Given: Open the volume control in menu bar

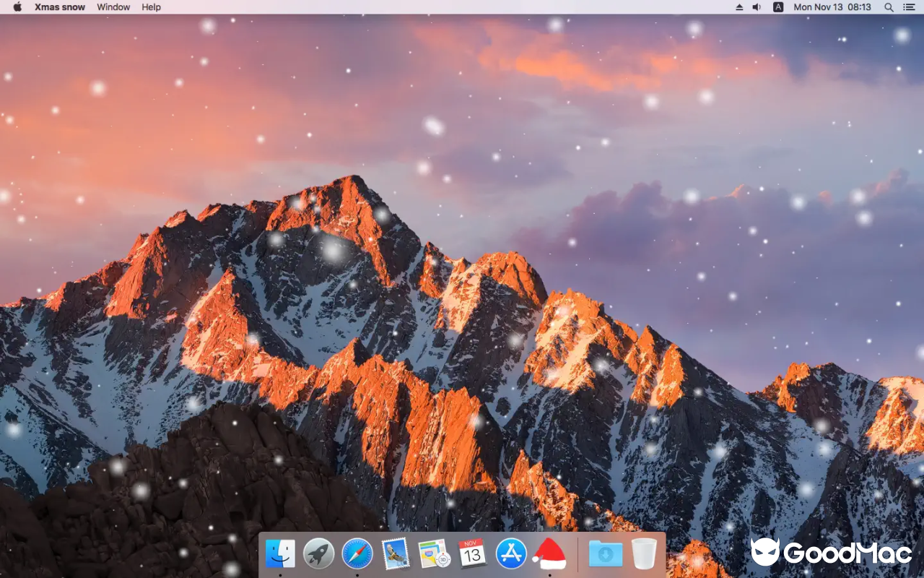Looking at the screenshot, I should (x=757, y=7).
